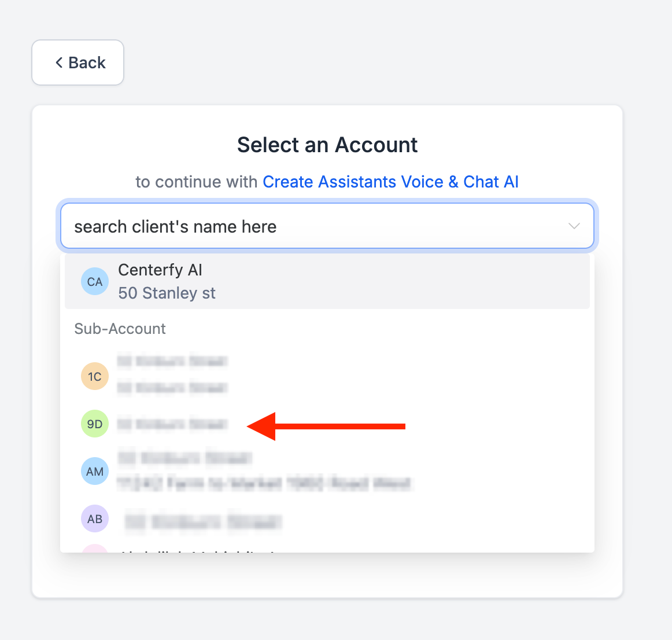Open the Create Assistants Voice & Chat AI link
The image size is (672, 640).
390,182
